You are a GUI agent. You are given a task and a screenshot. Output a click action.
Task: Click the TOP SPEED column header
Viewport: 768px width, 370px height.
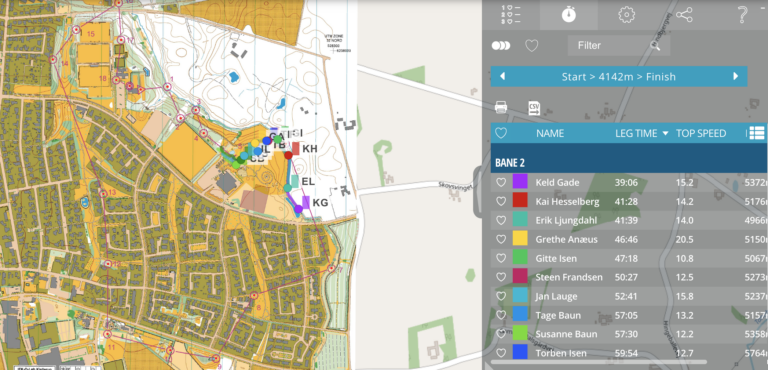click(x=701, y=133)
